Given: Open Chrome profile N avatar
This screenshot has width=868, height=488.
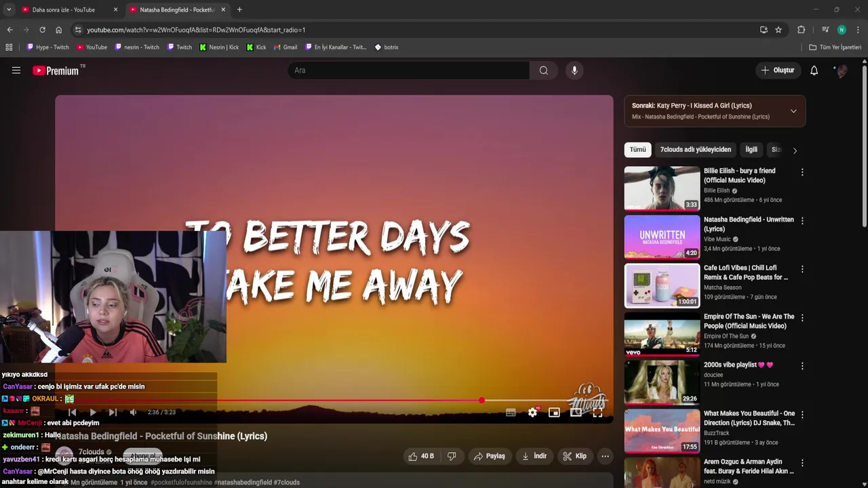Looking at the screenshot, I should [842, 30].
